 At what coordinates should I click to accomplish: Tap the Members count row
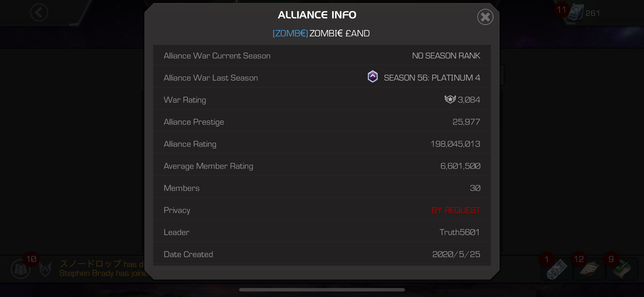(322, 188)
